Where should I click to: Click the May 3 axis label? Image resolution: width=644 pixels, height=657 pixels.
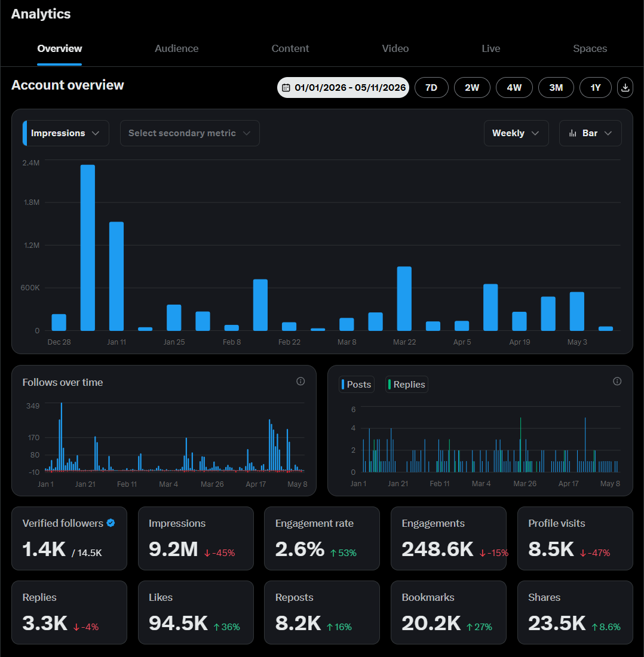[577, 342]
